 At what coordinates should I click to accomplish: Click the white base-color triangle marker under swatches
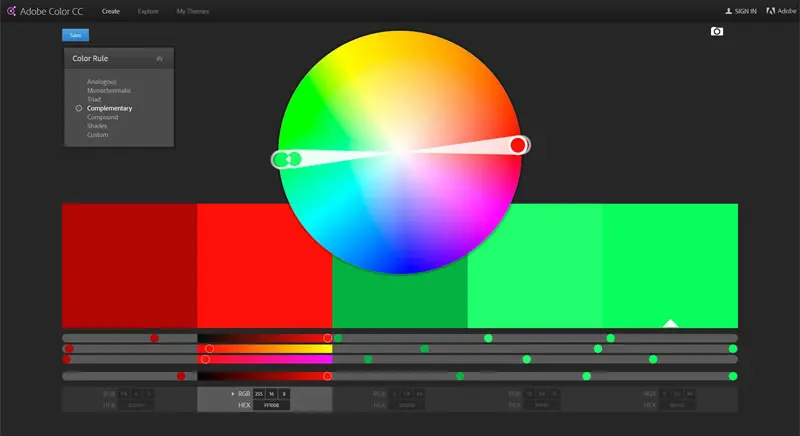(671, 323)
